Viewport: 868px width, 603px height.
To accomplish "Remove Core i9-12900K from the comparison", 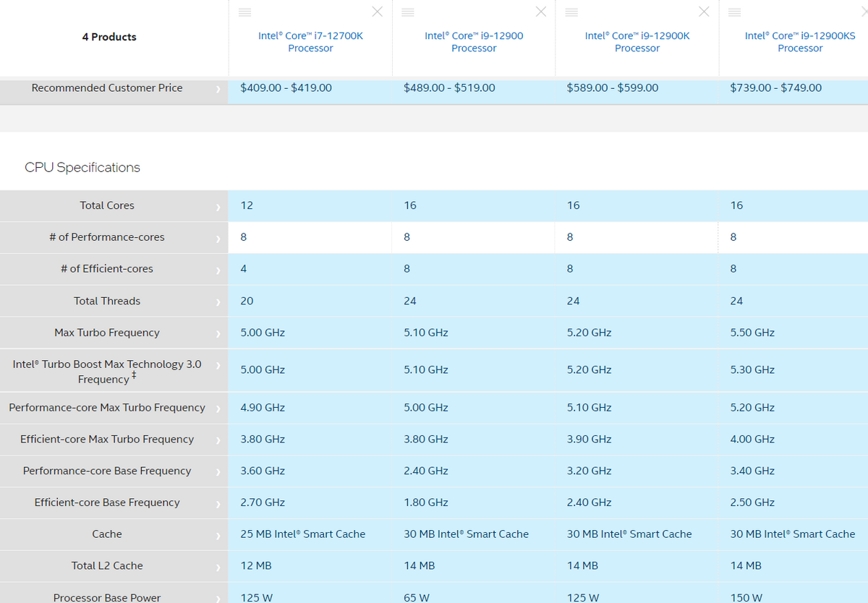I will click(705, 12).
